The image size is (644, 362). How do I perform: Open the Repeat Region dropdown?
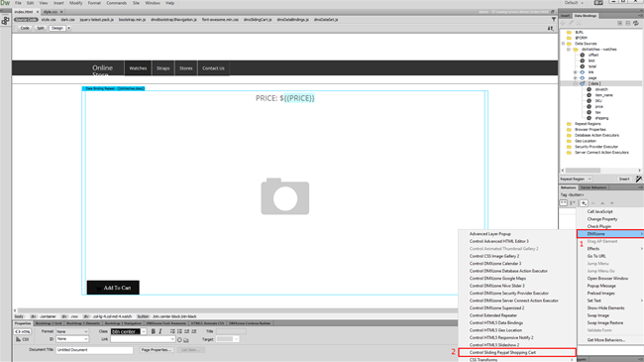pos(576,179)
